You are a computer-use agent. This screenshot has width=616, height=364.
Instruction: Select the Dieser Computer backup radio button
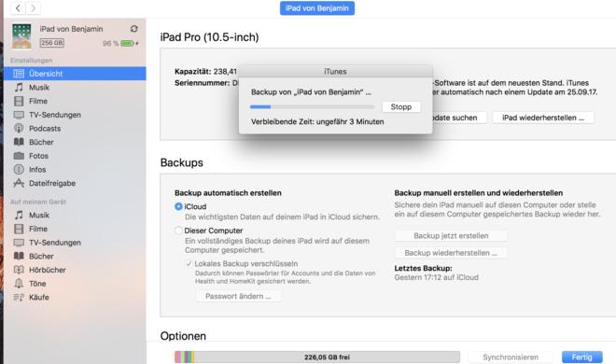coord(179,231)
